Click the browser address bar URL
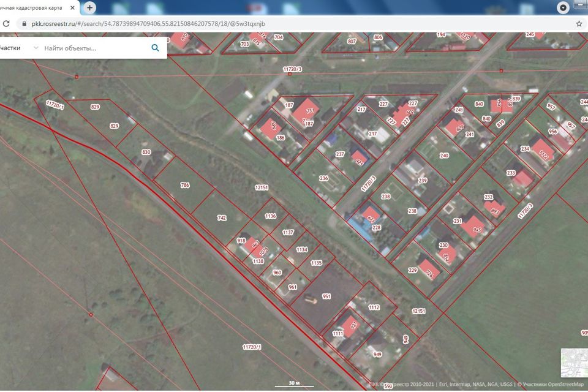The height and width of the screenshot is (392, 588). (147, 24)
